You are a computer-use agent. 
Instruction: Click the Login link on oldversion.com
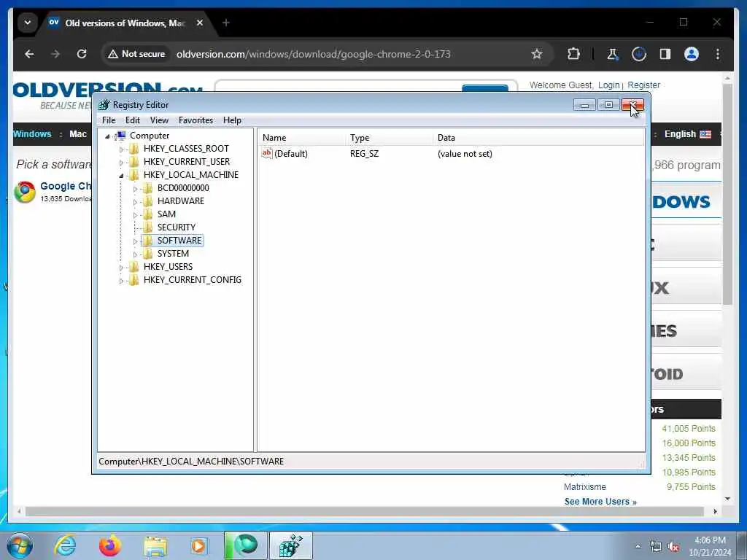[609, 85]
